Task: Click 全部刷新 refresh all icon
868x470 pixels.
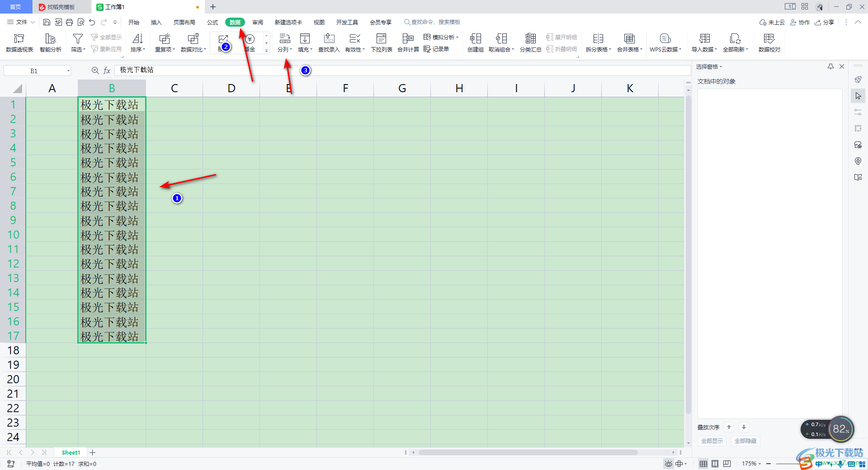Action: pos(736,39)
